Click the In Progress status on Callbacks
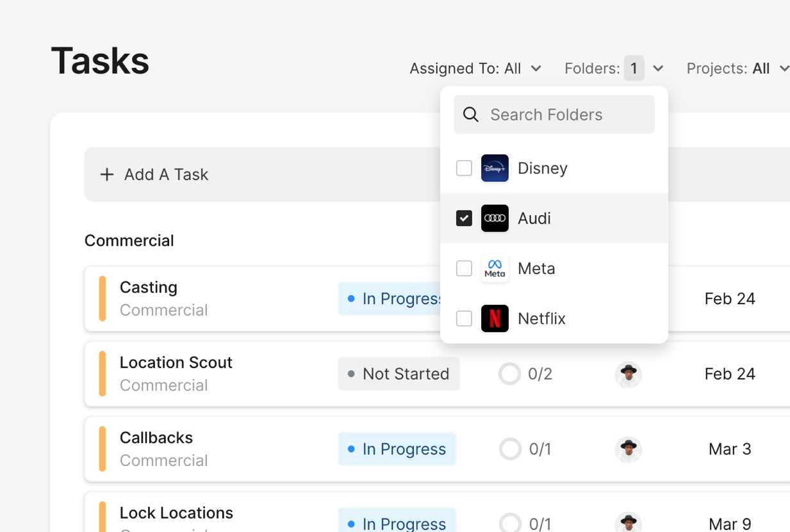 (397, 449)
